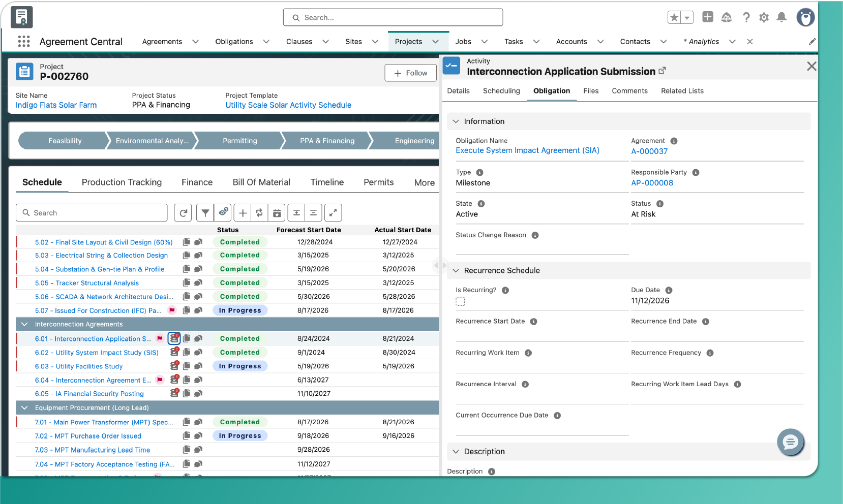Open global actions plus icon
This screenshot has height=504, width=843.
click(708, 17)
